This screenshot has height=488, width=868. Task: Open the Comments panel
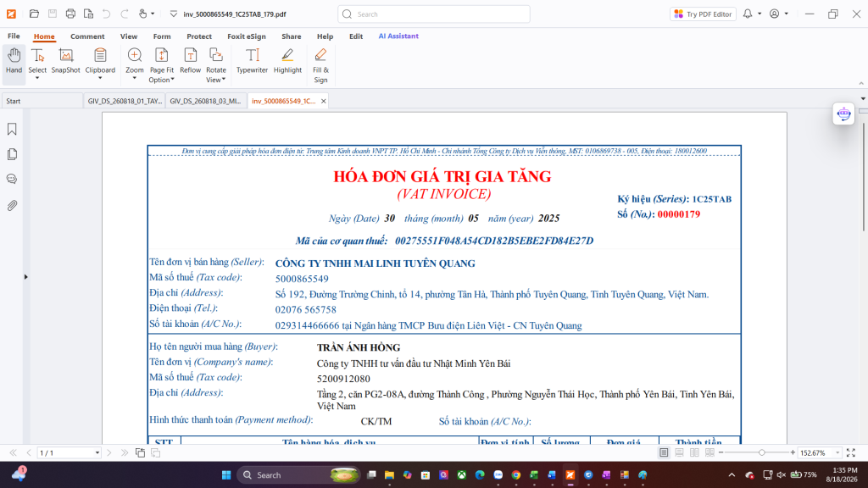[x=12, y=180]
